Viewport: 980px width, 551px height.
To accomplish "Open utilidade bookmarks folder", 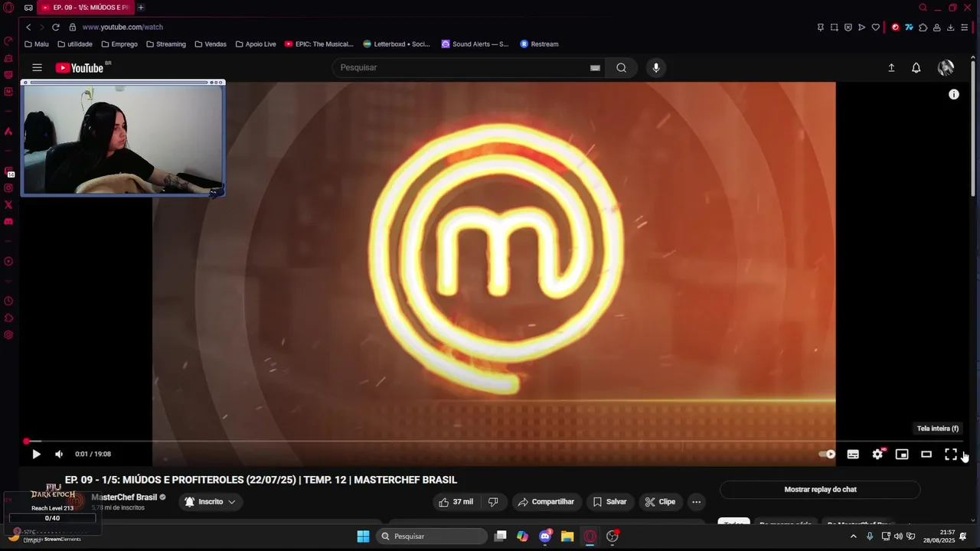I will (x=75, y=44).
